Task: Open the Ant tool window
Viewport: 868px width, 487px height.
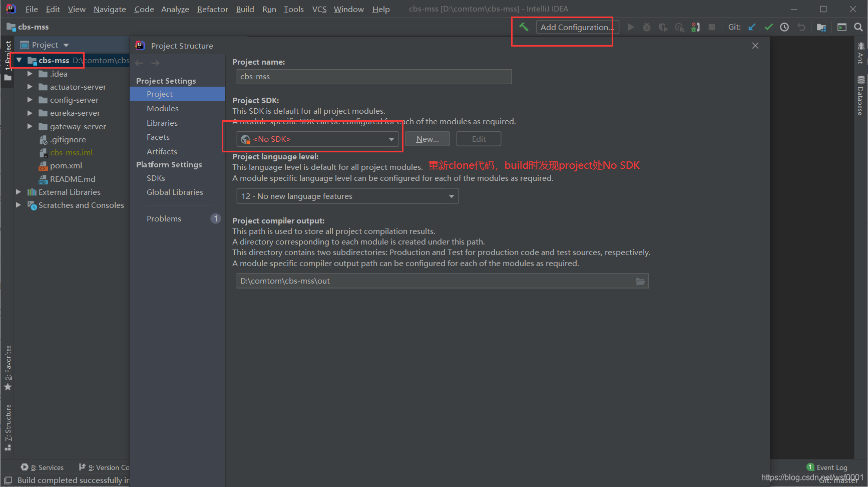Action: [x=860, y=53]
